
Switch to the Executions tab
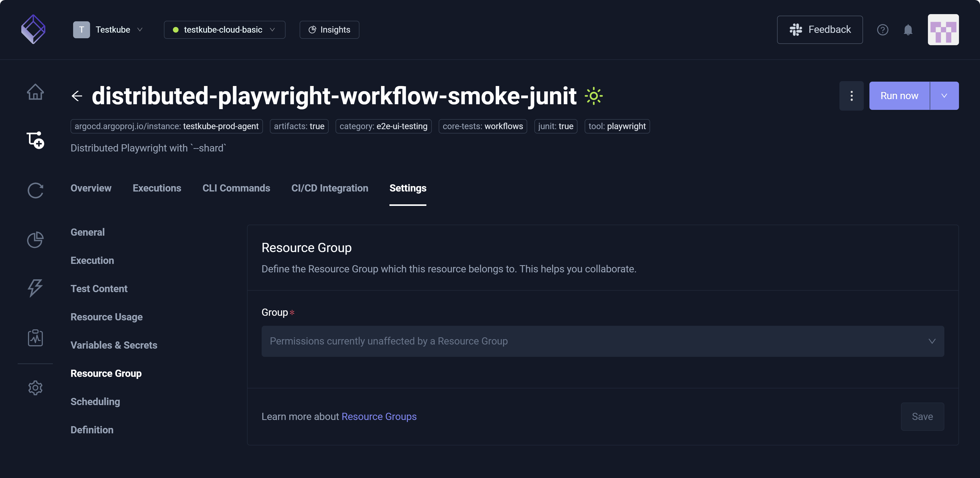[x=157, y=188]
